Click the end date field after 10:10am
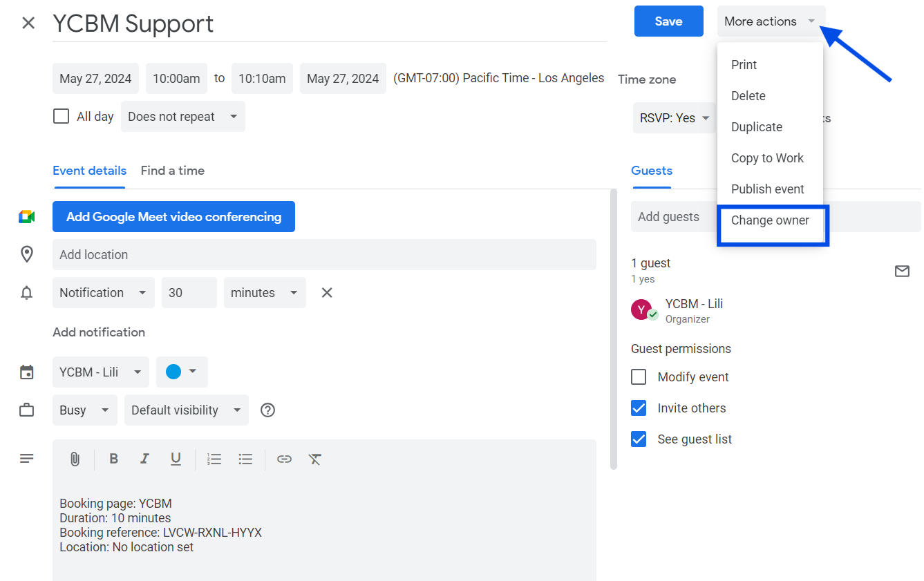This screenshot has width=924, height=581. tap(343, 79)
